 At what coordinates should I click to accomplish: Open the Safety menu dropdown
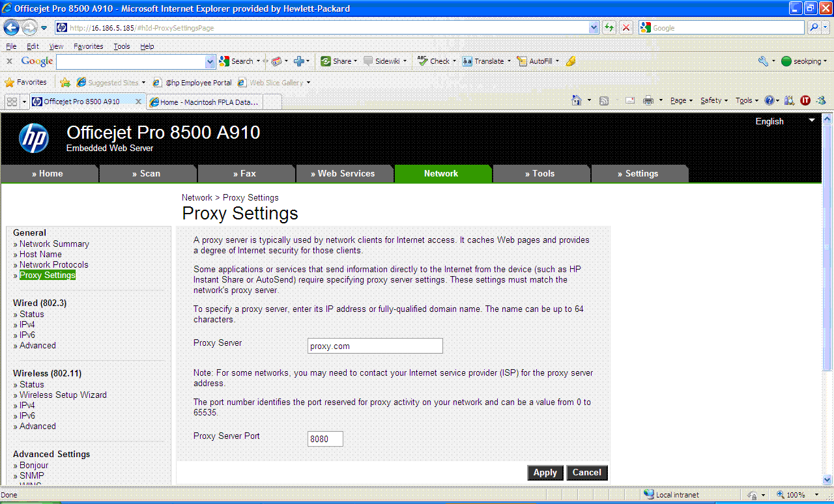pos(715,100)
